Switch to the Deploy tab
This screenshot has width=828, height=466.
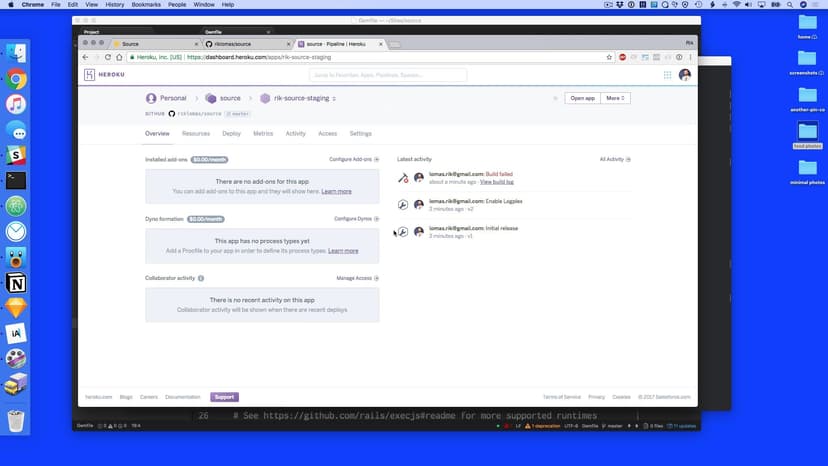(231, 133)
